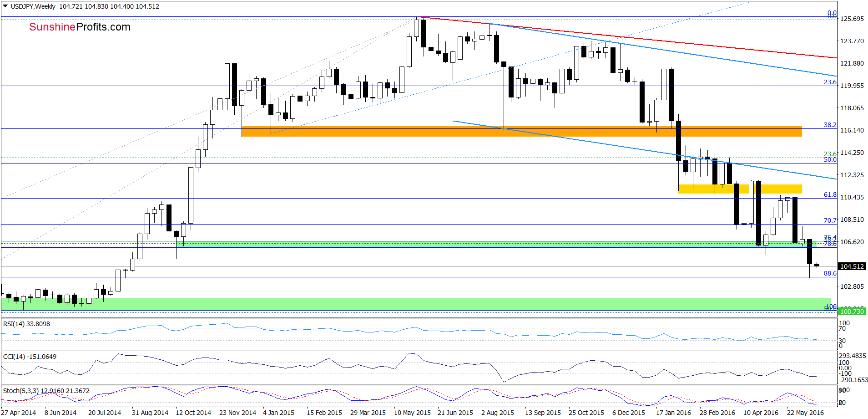Click the 125.695 price axis label

852,19
